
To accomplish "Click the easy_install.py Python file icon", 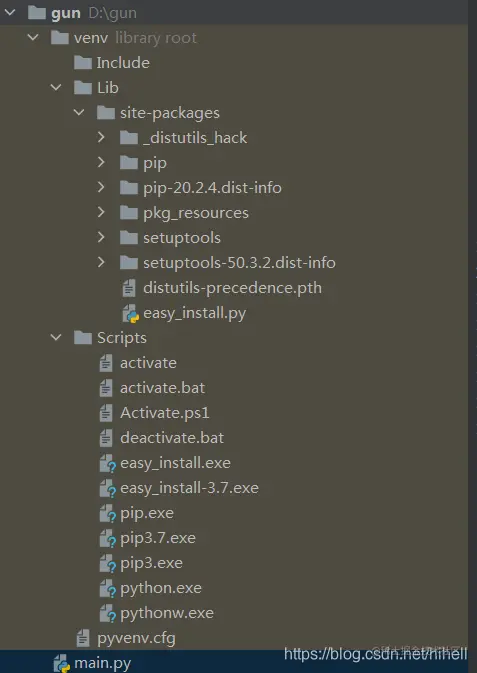I will [131, 313].
